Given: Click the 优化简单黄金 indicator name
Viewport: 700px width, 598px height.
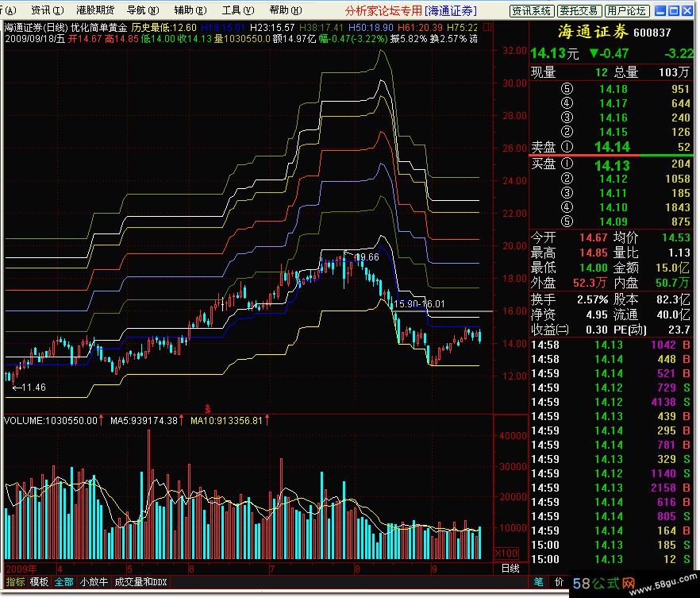Looking at the screenshot, I should coord(98,28).
